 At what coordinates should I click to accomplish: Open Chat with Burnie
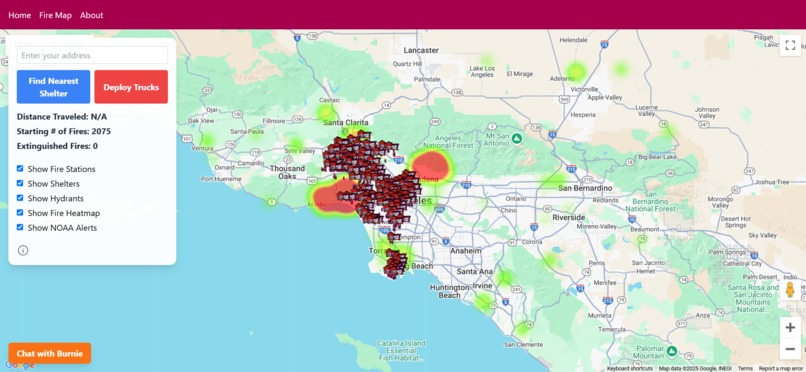50,354
